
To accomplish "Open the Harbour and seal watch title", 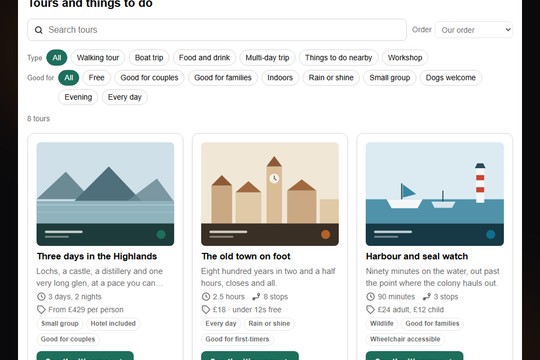I will point(417,256).
